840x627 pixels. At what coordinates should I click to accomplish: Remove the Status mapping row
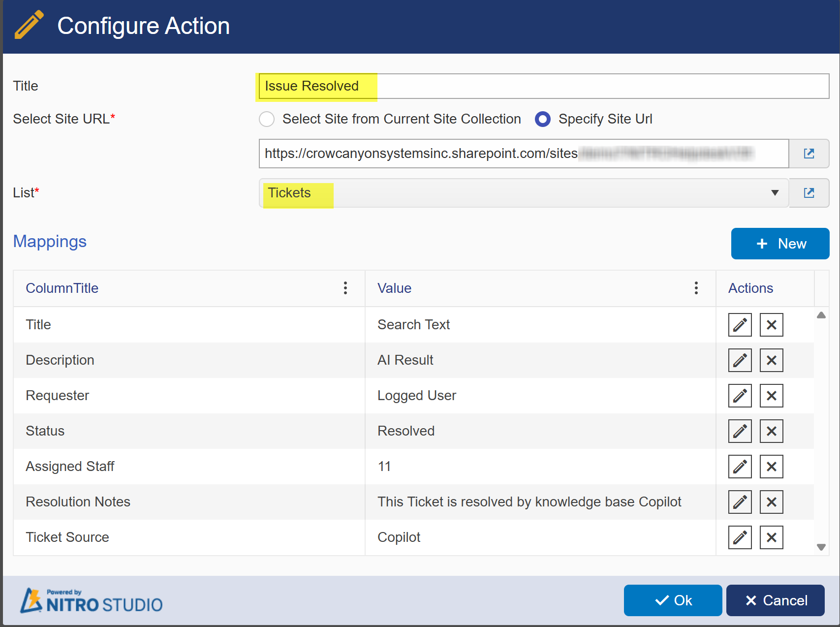click(771, 431)
